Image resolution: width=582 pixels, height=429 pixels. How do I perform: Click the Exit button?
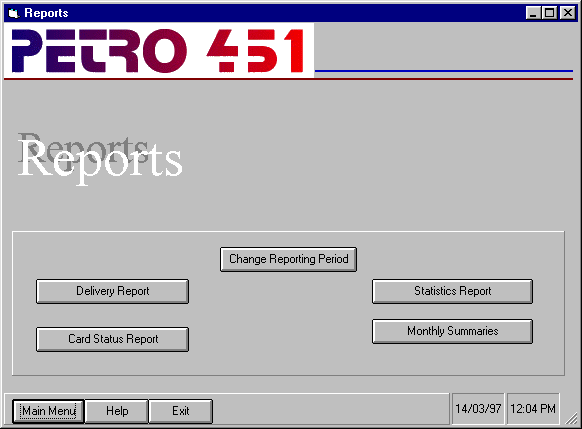click(x=181, y=411)
